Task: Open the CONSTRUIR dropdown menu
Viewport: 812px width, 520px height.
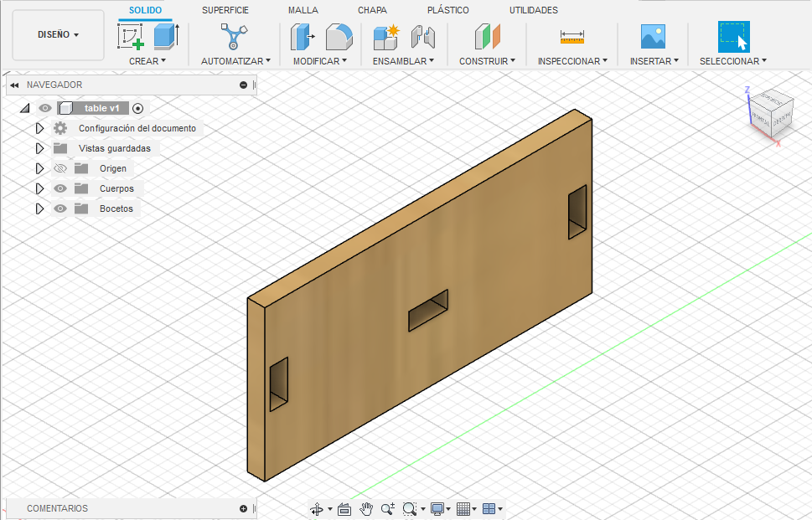Action: (488, 61)
